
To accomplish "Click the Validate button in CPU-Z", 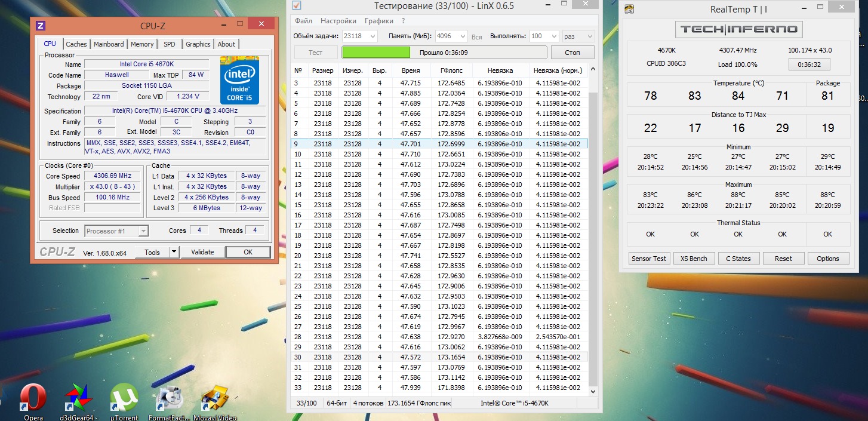I will click(202, 252).
